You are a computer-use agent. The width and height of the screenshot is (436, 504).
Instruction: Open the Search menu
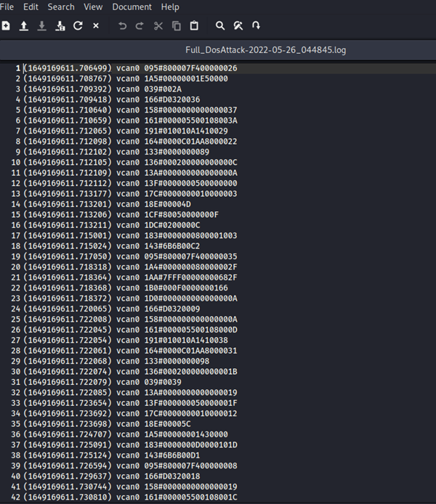pyautogui.click(x=61, y=7)
